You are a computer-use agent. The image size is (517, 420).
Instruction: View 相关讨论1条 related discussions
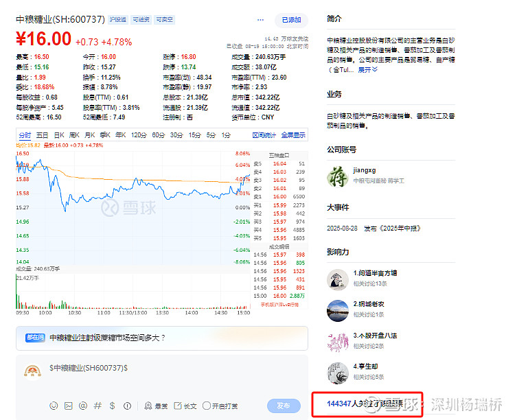pyautogui.click(x=368, y=314)
